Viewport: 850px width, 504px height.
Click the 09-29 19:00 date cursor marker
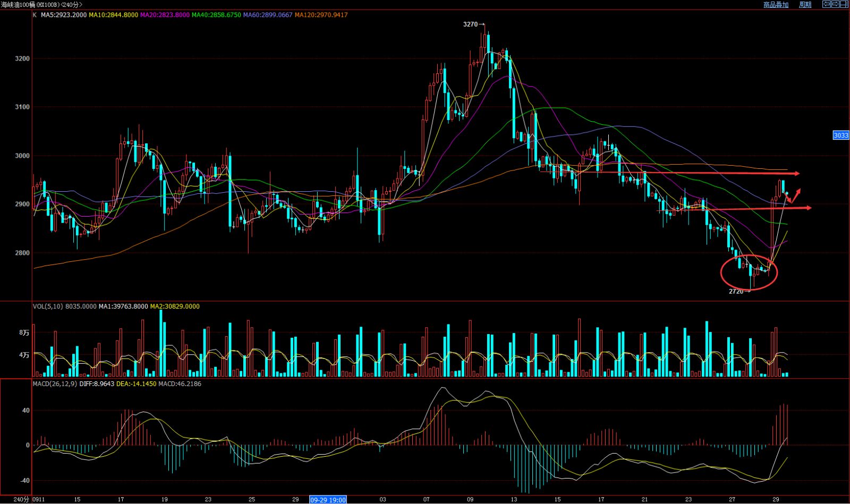pyautogui.click(x=328, y=500)
